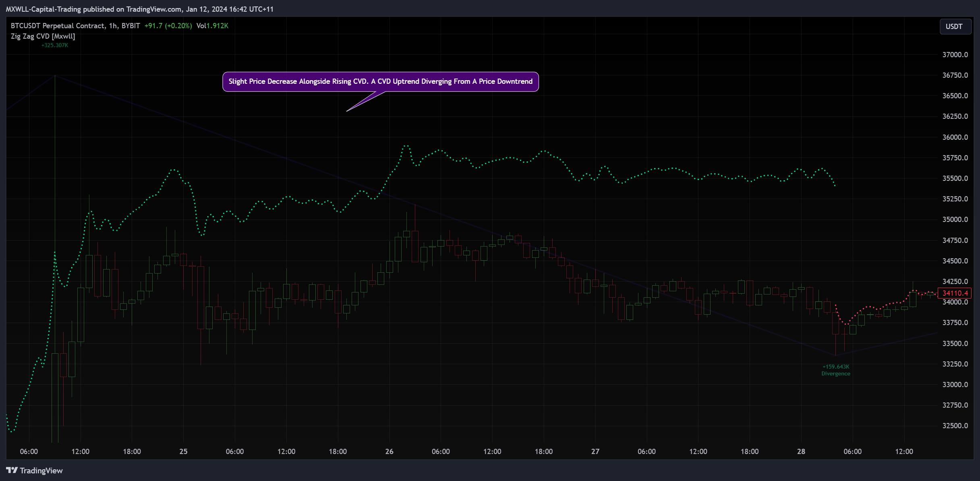
Task: Click the TradingView logo icon
Action: pyautogui.click(x=12, y=470)
